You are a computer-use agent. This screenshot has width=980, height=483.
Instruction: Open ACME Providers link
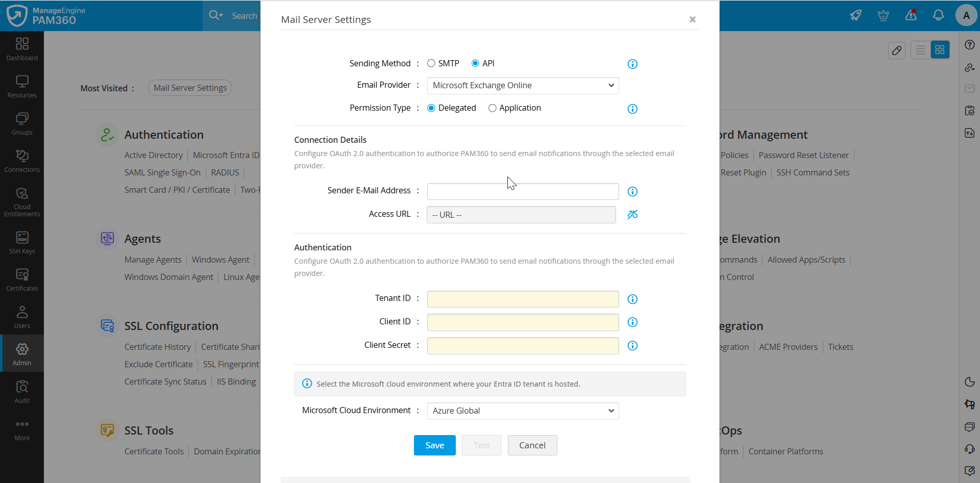click(788, 347)
